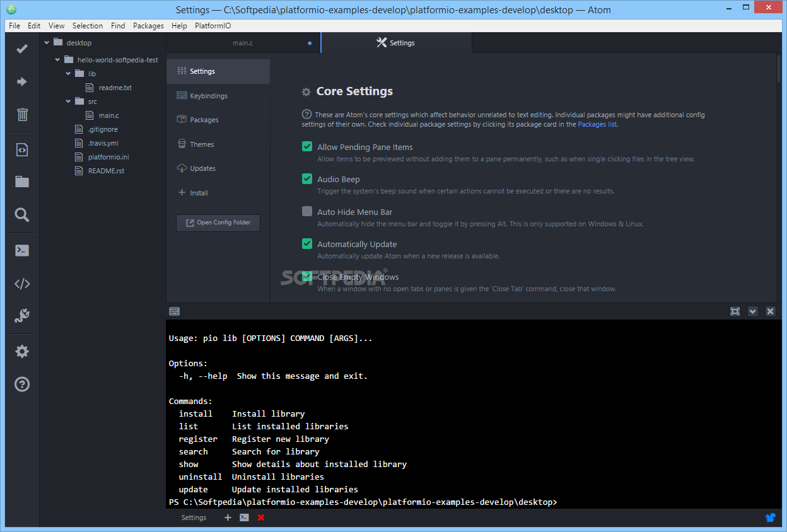Go to Updates settings section
The width and height of the screenshot is (787, 532).
(x=218, y=168)
